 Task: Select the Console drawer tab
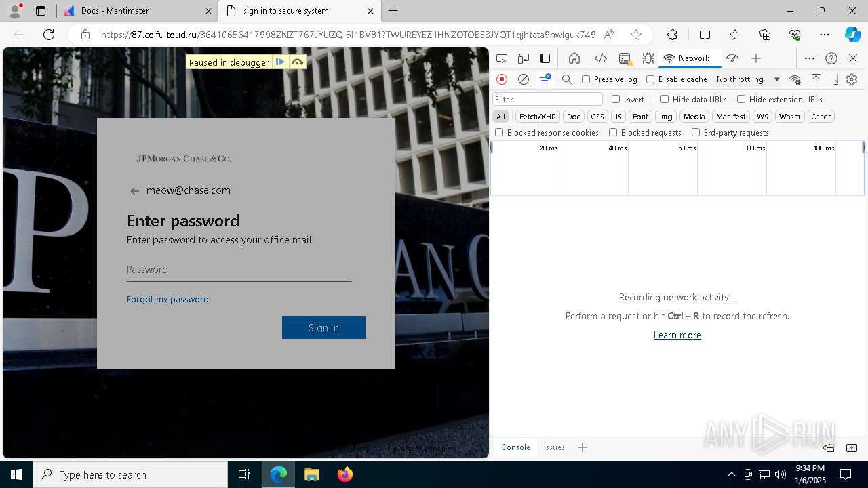point(515,447)
